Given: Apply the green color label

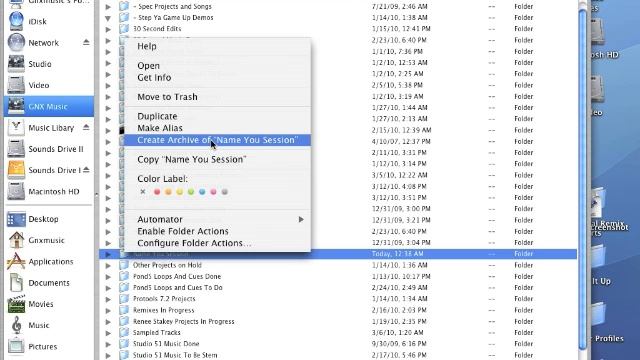Looking at the screenshot, I should click(x=191, y=191).
